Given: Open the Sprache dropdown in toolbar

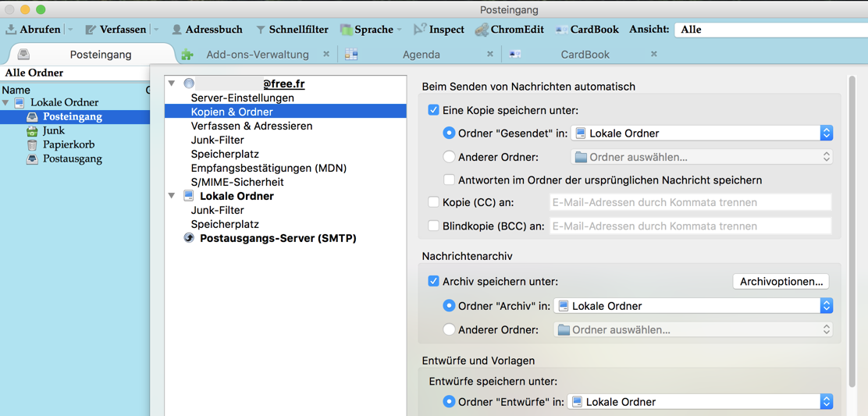Looking at the screenshot, I should tap(372, 30).
